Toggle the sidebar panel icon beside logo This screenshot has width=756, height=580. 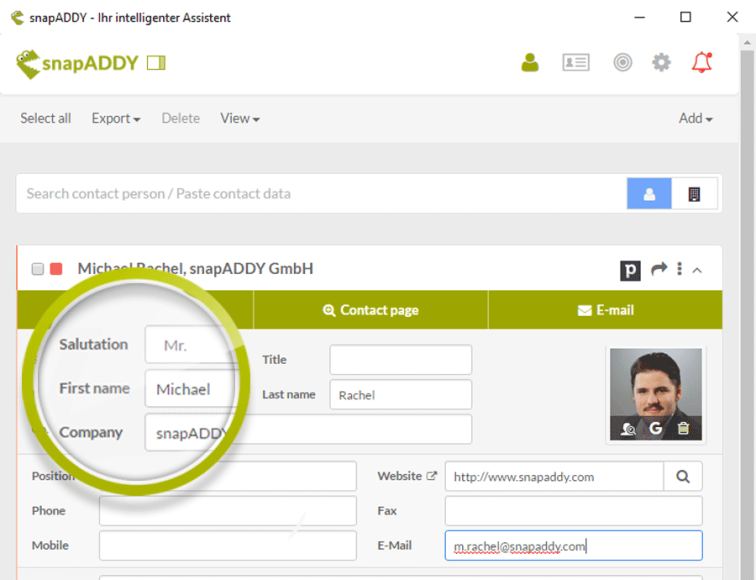pyautogui.click(x=155, y=63)
